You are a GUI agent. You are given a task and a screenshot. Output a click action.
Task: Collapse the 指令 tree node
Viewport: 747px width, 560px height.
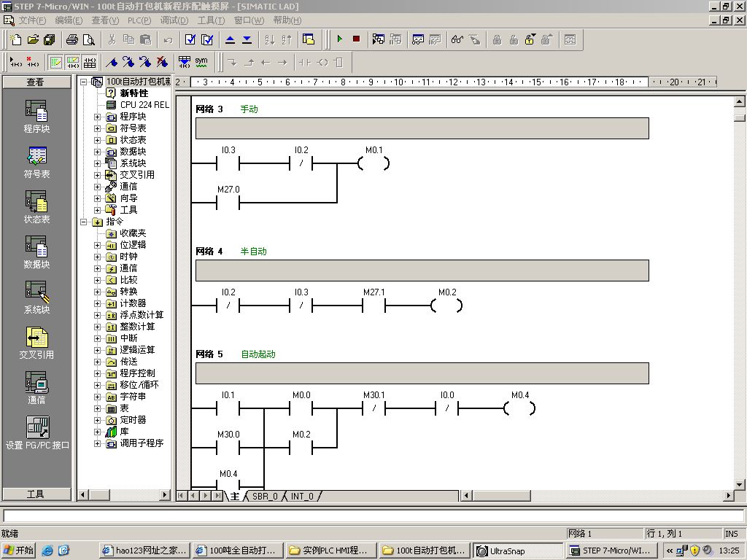(x=84, y=222)
